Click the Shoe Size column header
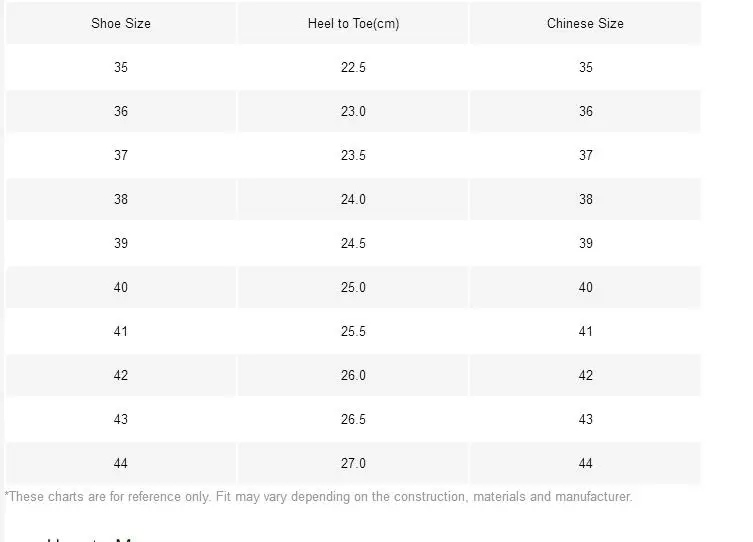The height and width of the screenshot is (542, 753). click(x=121, y=23)
